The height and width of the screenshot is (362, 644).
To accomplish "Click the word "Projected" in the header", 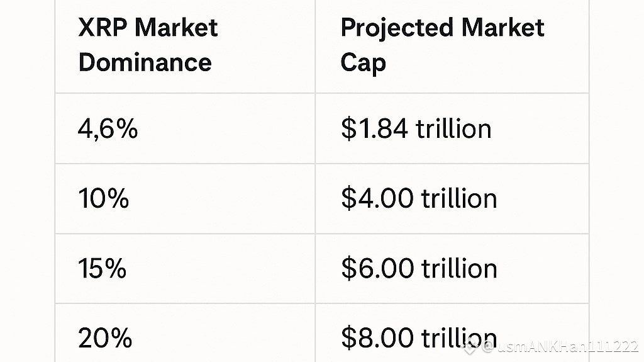I will point(397,28).
